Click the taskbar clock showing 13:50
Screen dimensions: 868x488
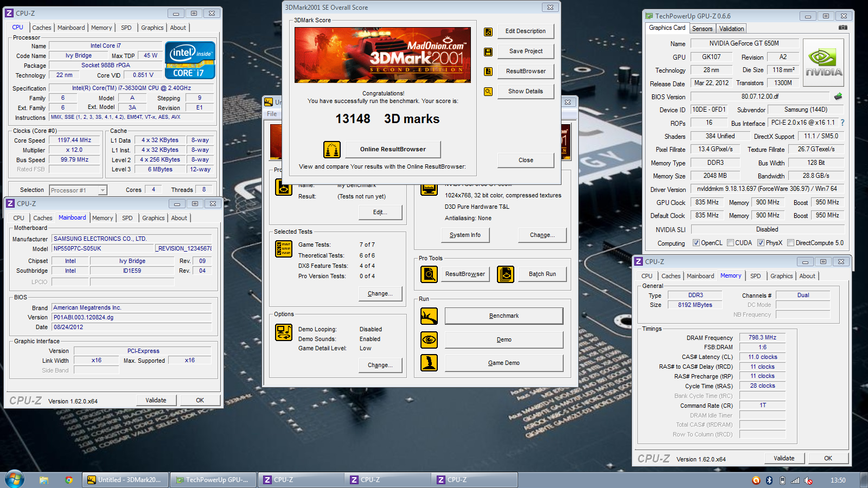[x=838, y=480]
